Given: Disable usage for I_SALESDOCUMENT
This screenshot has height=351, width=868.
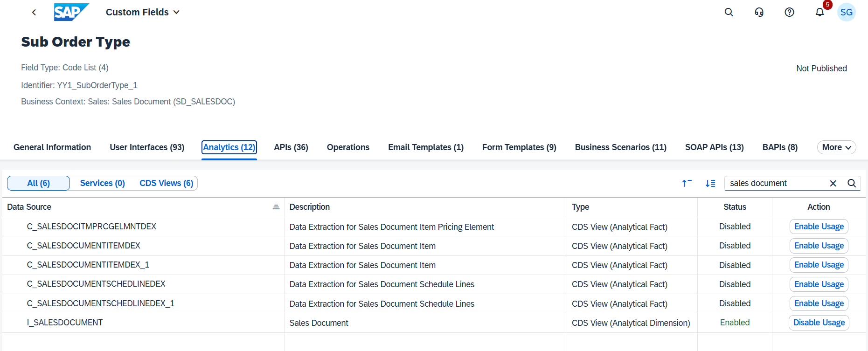Looking at the screenshot, I should (x=819, y=323).
